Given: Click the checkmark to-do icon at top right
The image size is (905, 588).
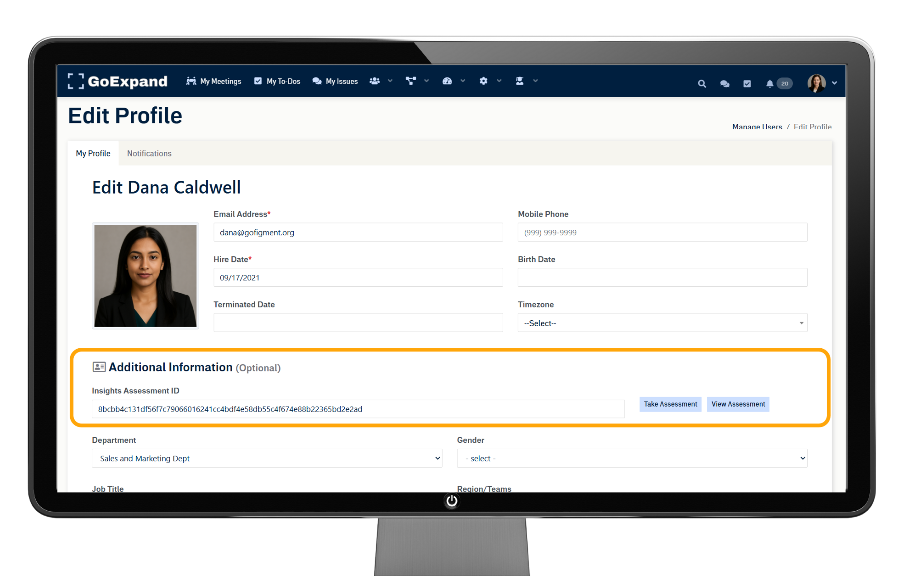Looking at the screenshot, I should tap(747, 84).
